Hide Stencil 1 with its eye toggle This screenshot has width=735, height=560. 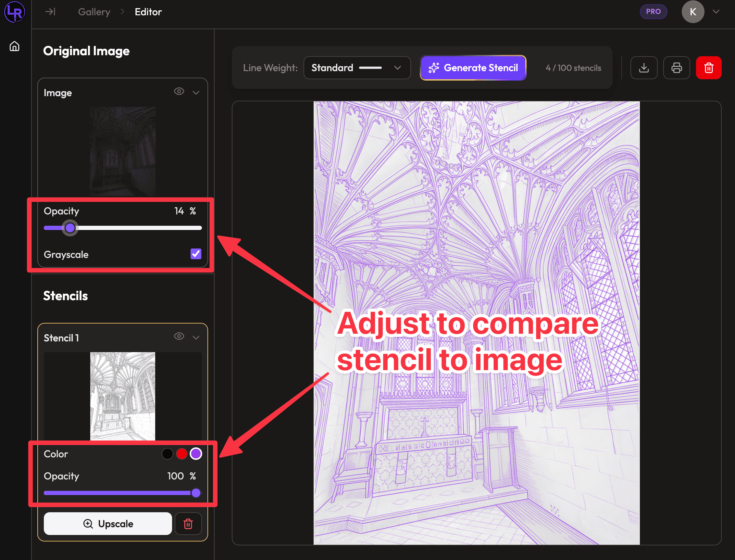tap(179, 337)
